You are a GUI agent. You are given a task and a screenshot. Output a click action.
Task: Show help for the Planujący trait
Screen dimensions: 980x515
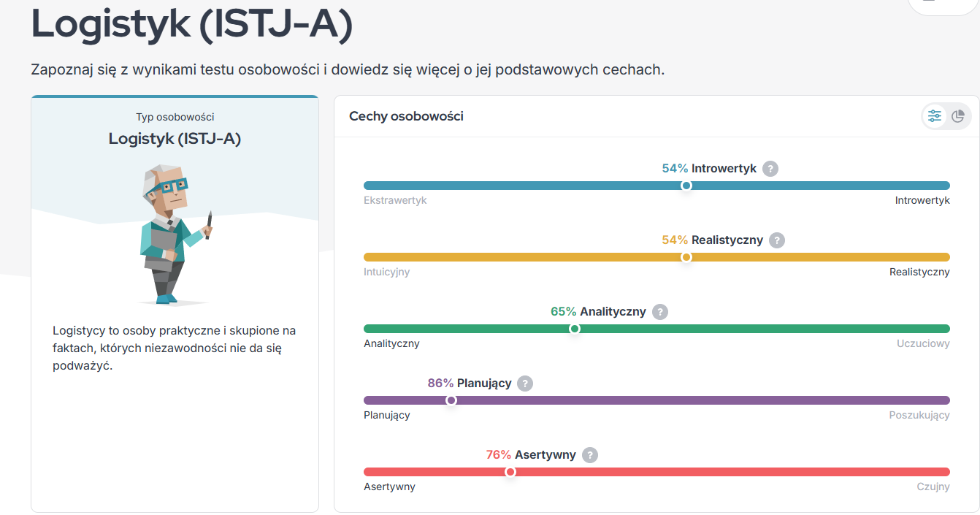click(525, 384)
